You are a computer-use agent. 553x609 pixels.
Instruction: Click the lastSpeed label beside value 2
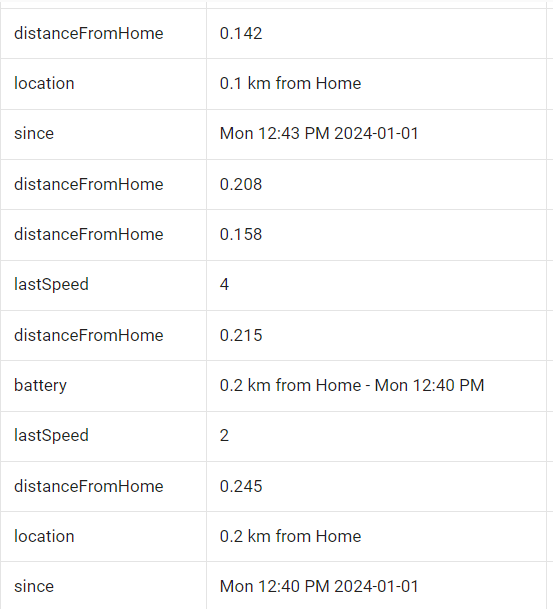pyautogui.click(x=51, y=435)
